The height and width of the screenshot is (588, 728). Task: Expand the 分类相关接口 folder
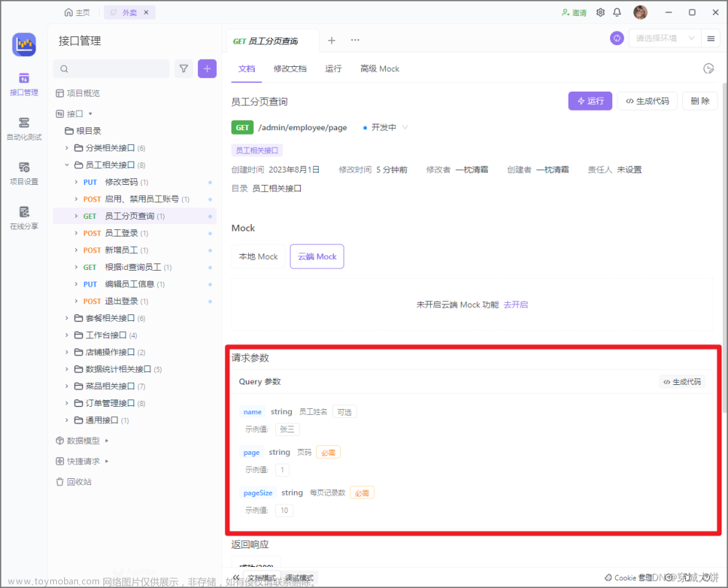(x=67, y=148)
